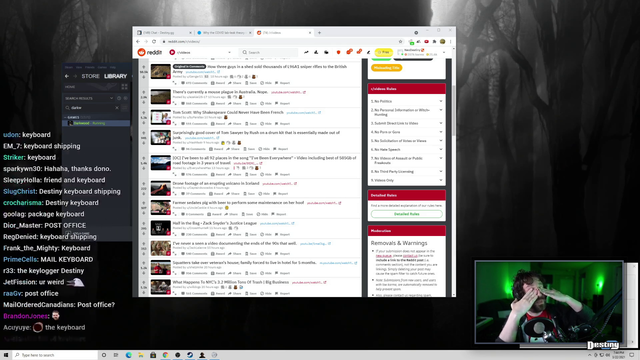The image size is (640, 360).
Task: Click the green Detailed Rules button
Action: (407, 214)
